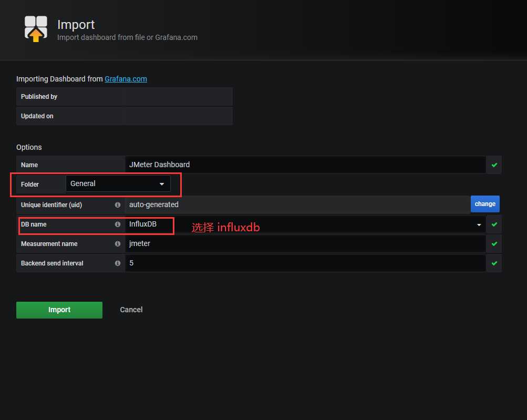Edit the Name field with JMeter Dashboard
This screenshot has height=420, width=527.
coord(305,165)
